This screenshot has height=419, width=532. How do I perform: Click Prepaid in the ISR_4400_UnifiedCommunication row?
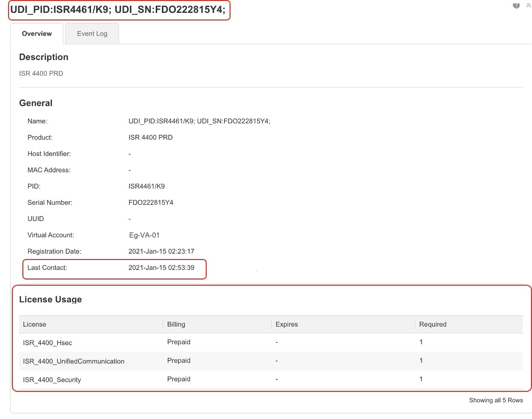[179, 360]
